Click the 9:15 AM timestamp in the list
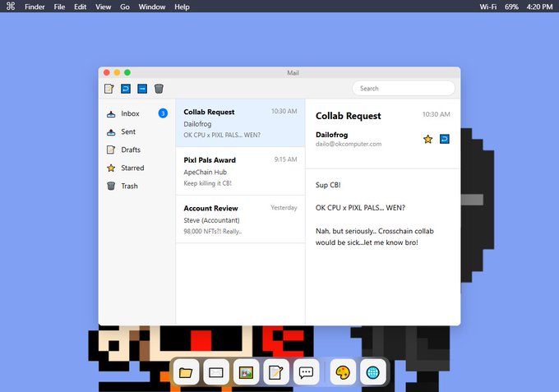This screenshot has height=392, width=559. click(285, 159)
